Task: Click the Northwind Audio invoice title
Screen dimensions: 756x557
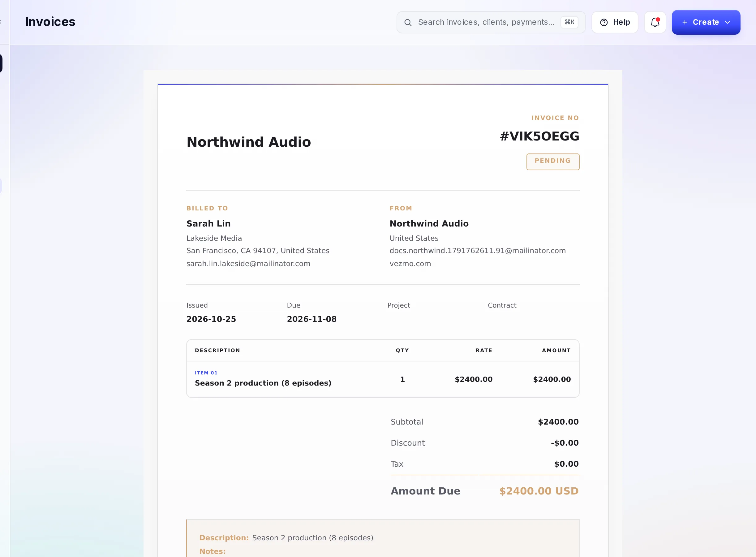Action: point(249,142)
